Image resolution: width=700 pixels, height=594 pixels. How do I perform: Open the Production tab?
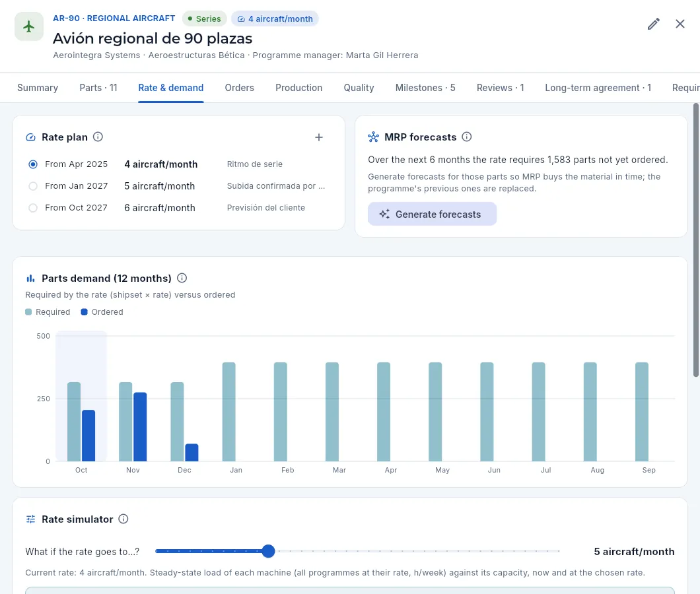coord(298,88)
